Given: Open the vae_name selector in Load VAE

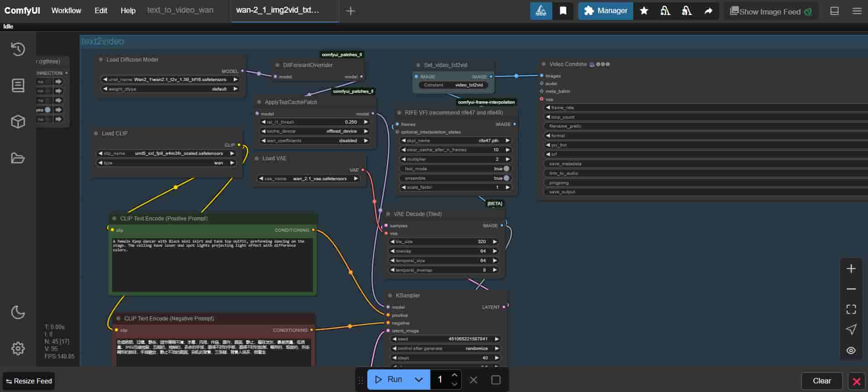Looking at the screenshot, I should click(x=308, y=179).
